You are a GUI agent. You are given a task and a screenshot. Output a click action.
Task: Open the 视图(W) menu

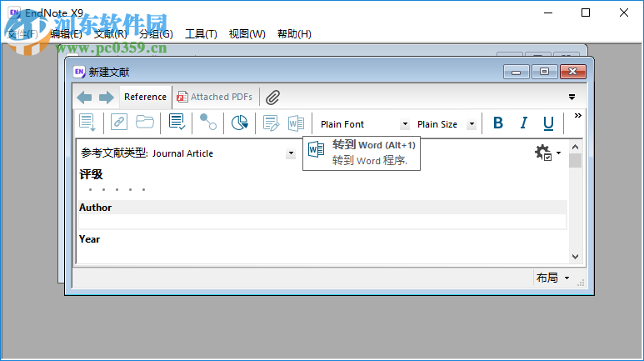(x=247, y=33)
